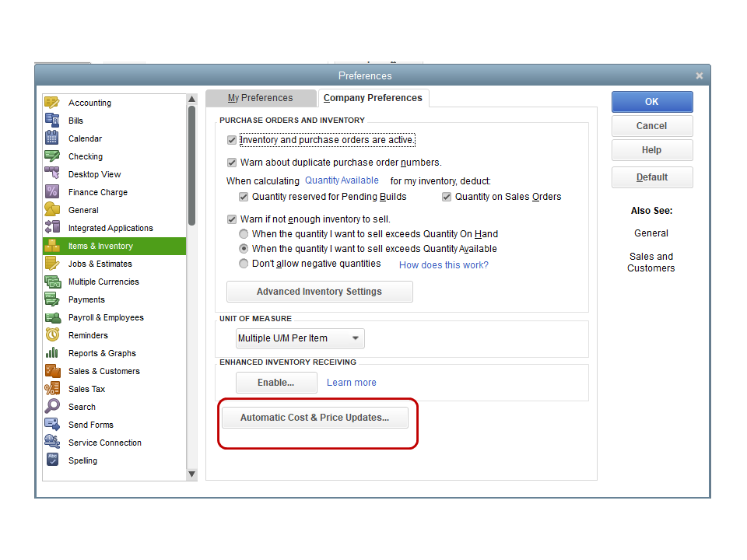Screen dimensions: 747x560
Task: Click the Finance Charge percent icon
Action: coord(52,192)
